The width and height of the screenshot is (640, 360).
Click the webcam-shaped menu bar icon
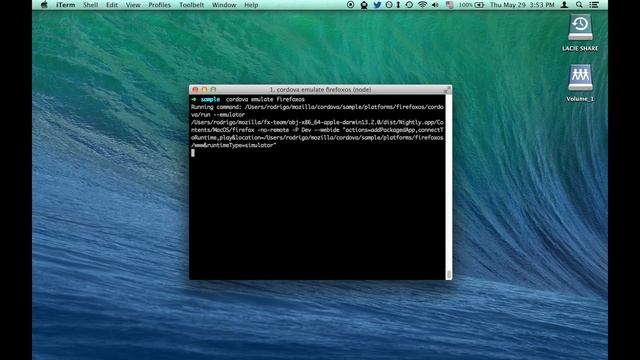[364, 5]
